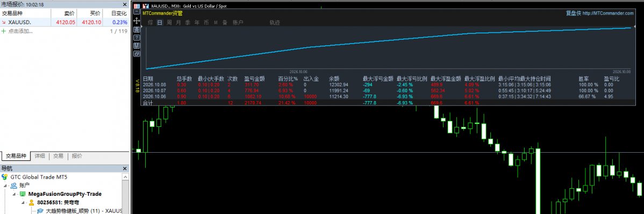Select the XAUUSD. row in Market Watch

point(65,23)
